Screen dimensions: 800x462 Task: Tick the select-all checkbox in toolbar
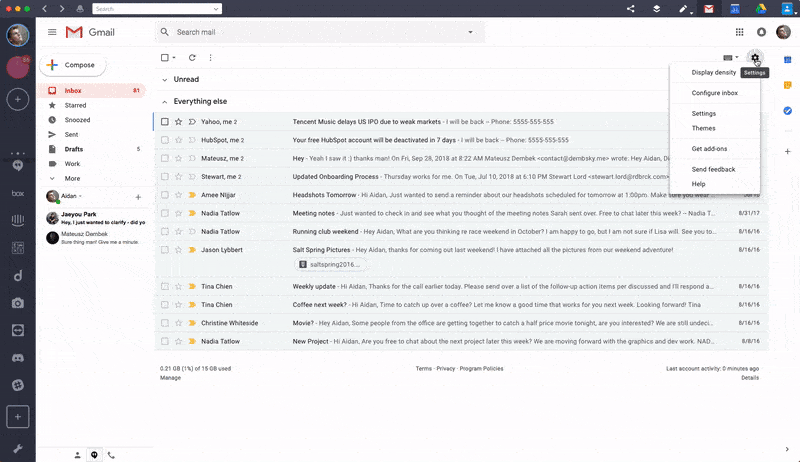[165, 58]
